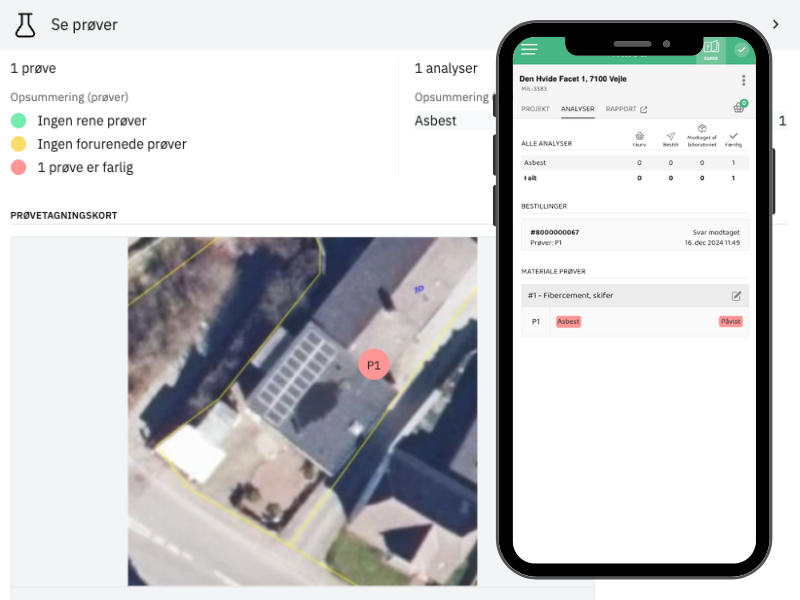Open the Rapport external link tab
The image size is (800, 600).
coord(626,109)
